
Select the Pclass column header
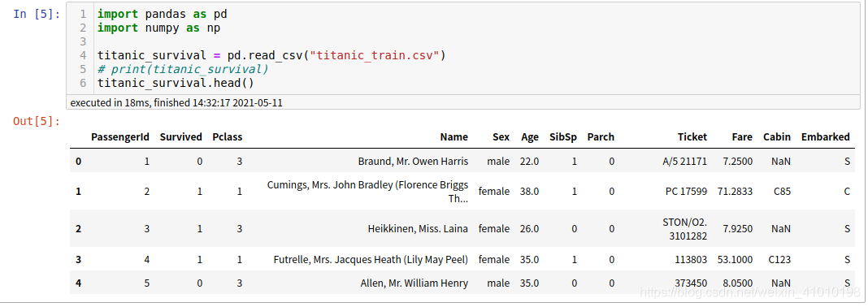[x=228, y=137]
